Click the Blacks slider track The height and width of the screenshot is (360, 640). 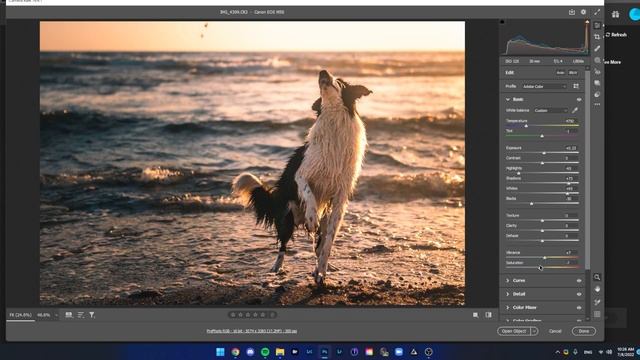(x=542, y=203)
